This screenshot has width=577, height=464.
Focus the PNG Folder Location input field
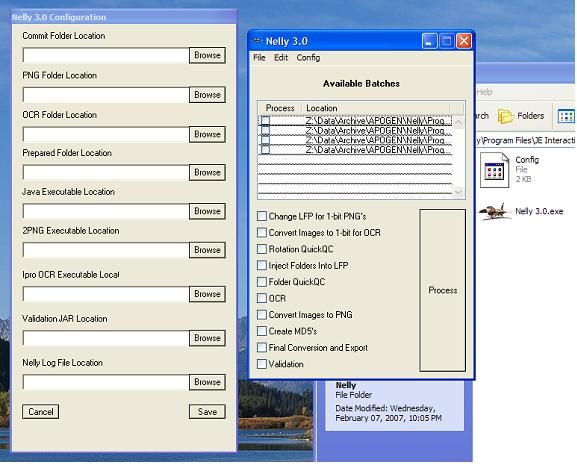point(106,95)
